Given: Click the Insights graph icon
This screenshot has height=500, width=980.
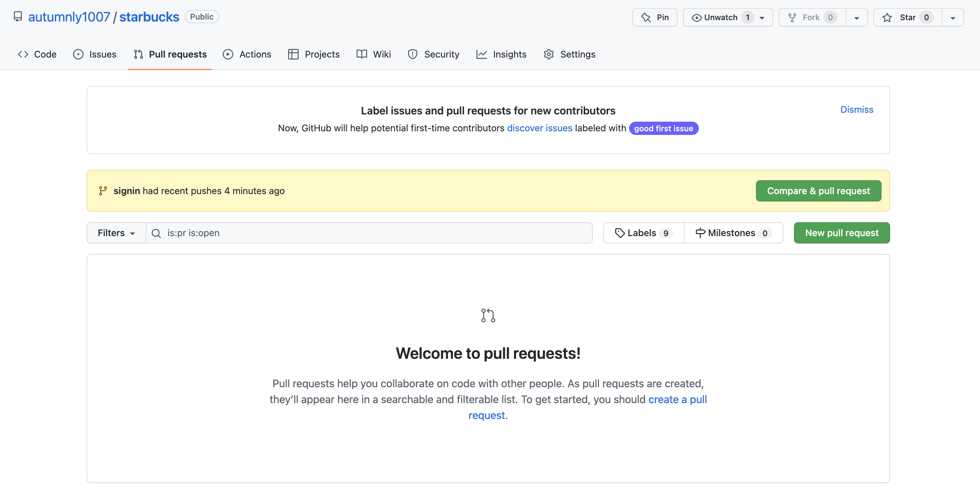Looking at the screenshot, I should coord(482,55).
